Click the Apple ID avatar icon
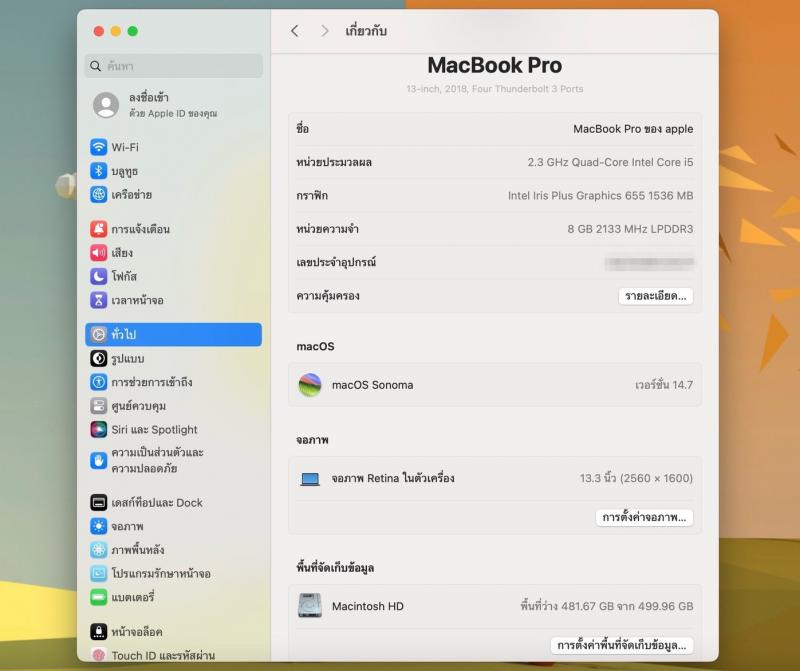The width and height of the screenshot is (800, 671). click(106, 105)
